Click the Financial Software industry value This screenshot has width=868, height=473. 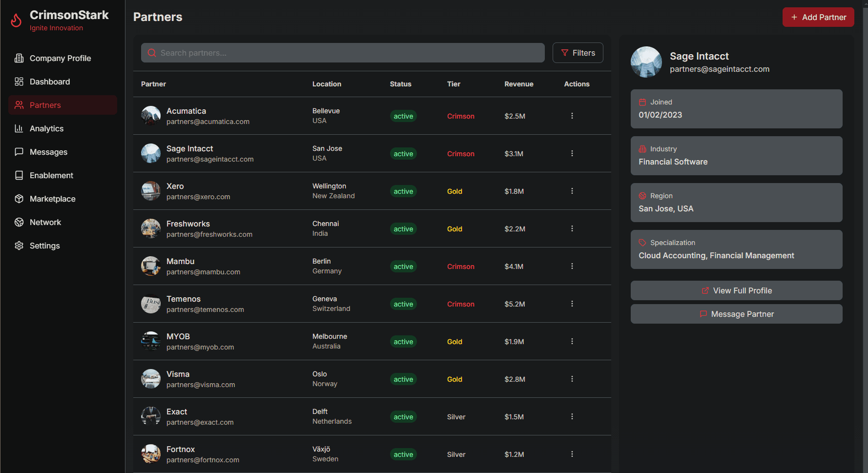[673, 162]
